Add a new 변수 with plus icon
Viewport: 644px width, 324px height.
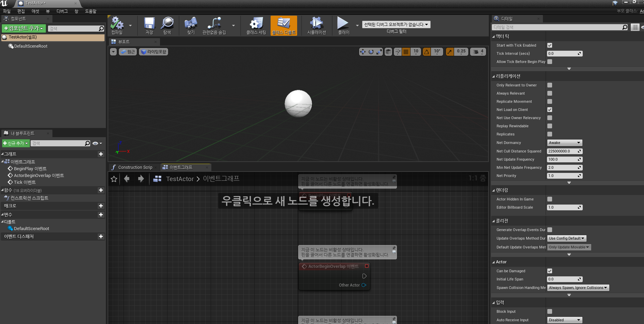click(x=101, y=215)
